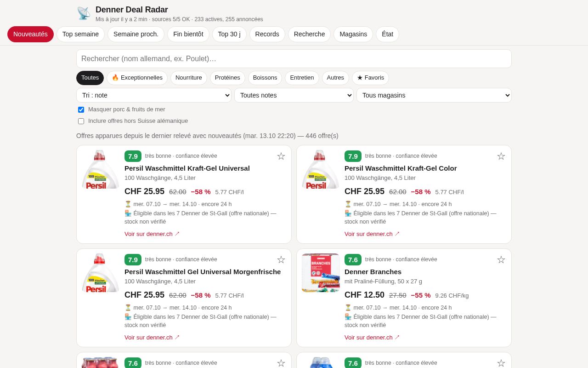Open the Denner Branches product image
The width and height of the screenshot is (588, 368).
[321, 273]
